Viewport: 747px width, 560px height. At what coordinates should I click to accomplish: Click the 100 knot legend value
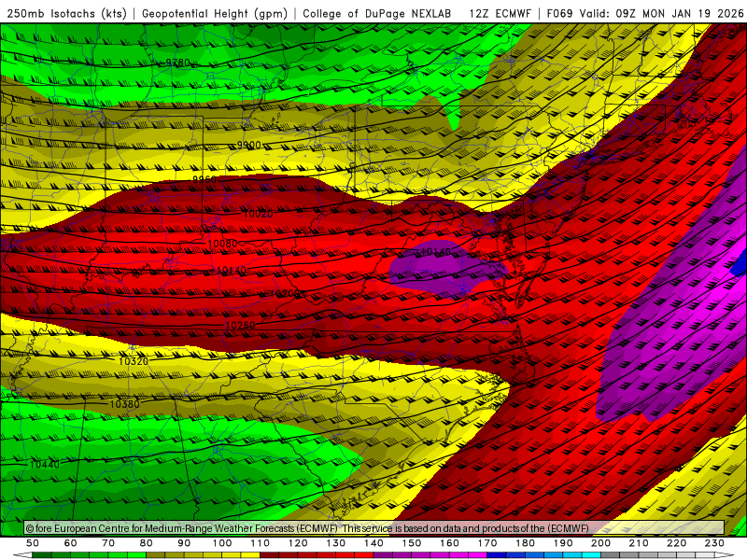pos(222,543)
